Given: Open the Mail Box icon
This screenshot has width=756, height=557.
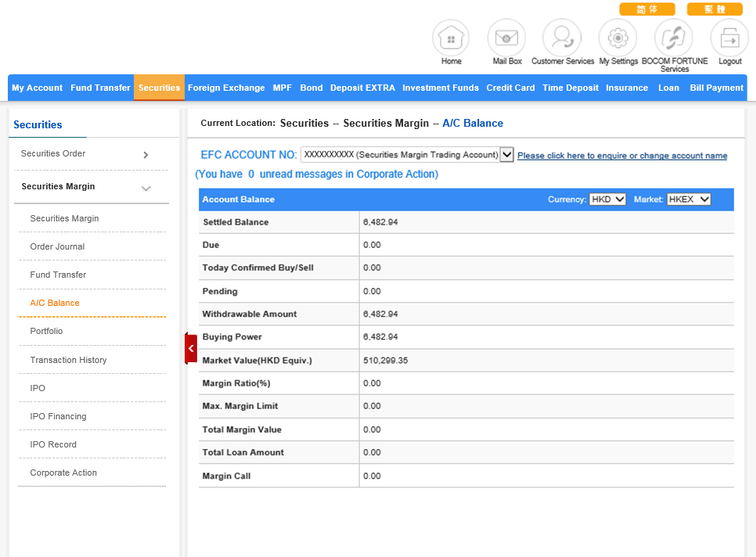Looking at the screenshot, I should tap(506, 38).
